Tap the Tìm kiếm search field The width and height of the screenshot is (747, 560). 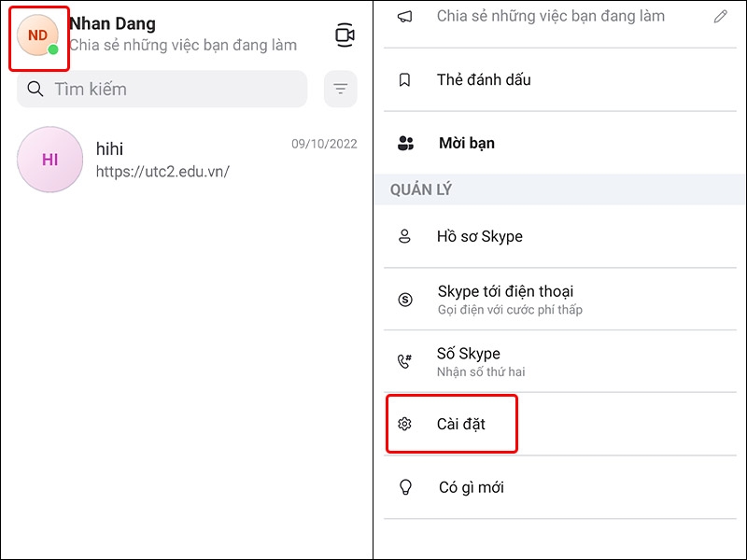(x=162, y=89)
